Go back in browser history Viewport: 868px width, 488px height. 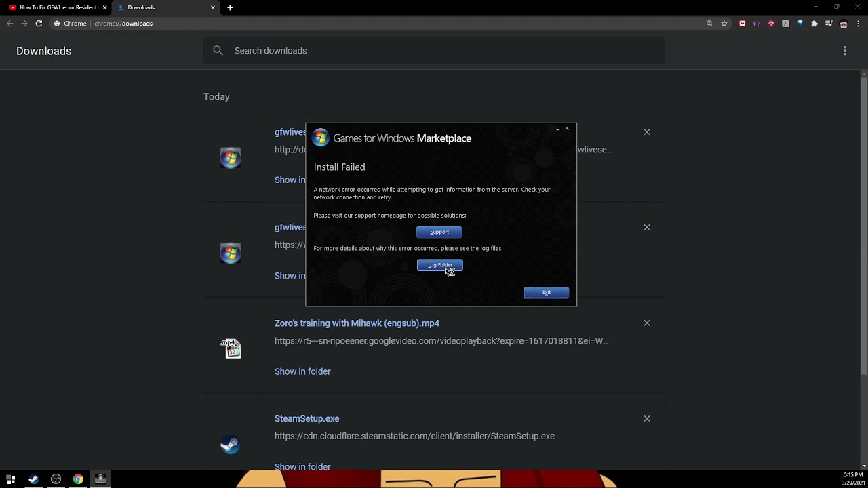(x=10, y=24)
